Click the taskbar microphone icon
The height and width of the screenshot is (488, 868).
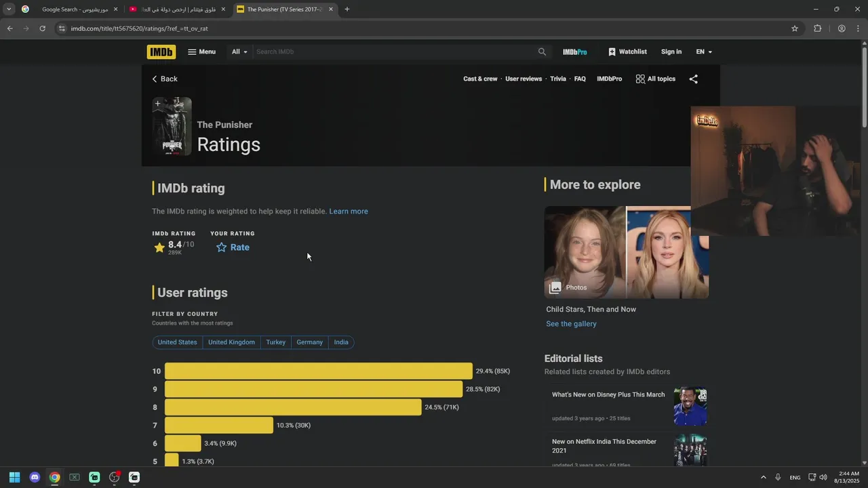click(778, 477)
